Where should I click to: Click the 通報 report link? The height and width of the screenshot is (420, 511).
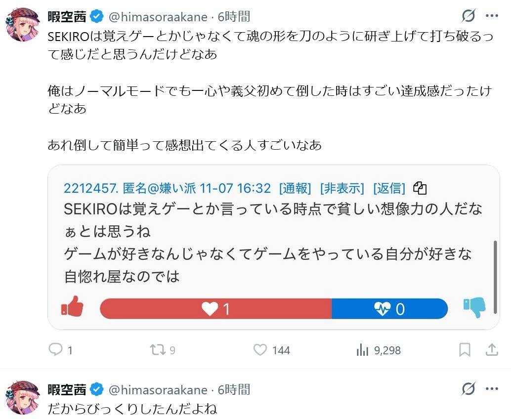click(x=295, y=188)
